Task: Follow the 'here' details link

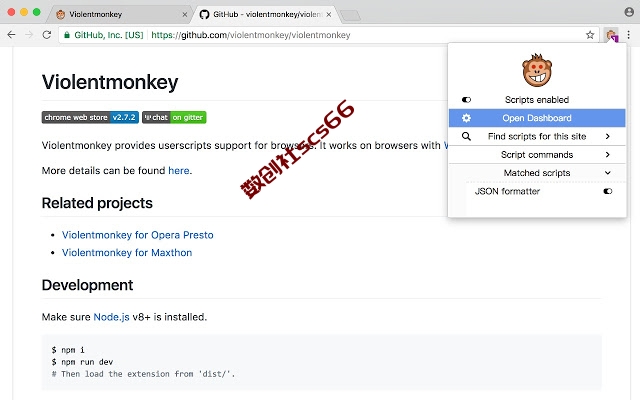Action: (179, 170)
